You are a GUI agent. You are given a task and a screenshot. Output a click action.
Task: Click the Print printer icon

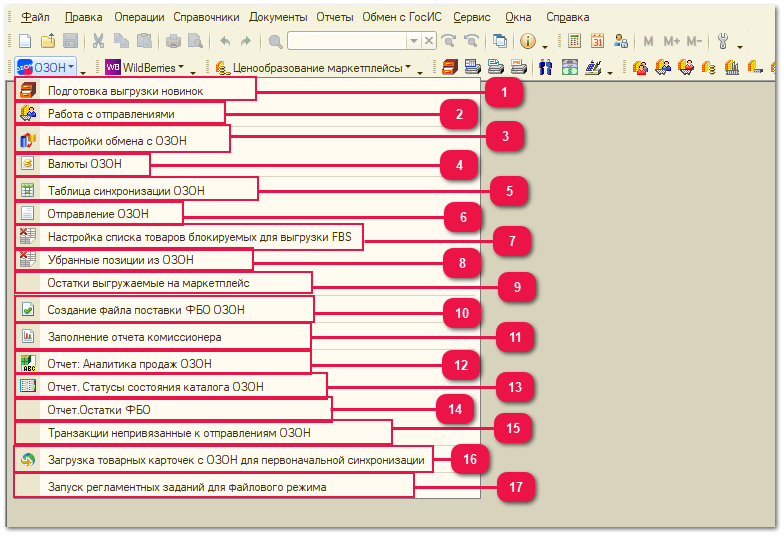click(x=173, y=42)
